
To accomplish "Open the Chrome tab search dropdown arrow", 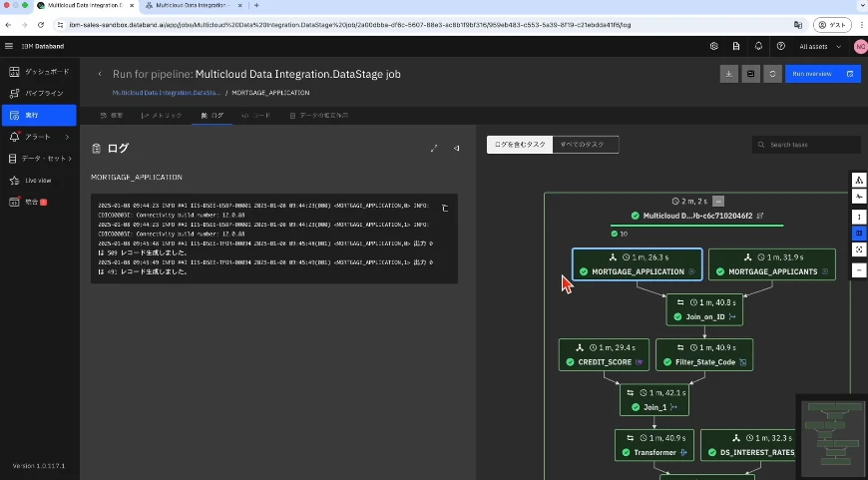I will point(862,5).
